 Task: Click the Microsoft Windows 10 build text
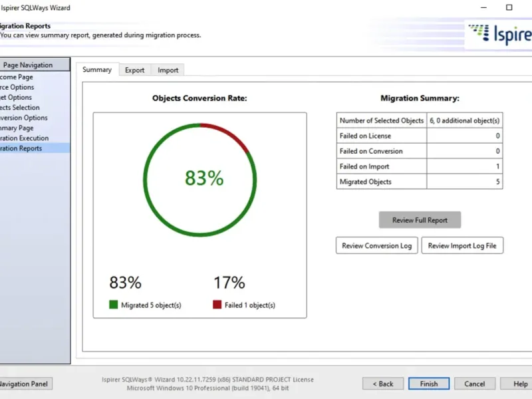pos(207,388)
